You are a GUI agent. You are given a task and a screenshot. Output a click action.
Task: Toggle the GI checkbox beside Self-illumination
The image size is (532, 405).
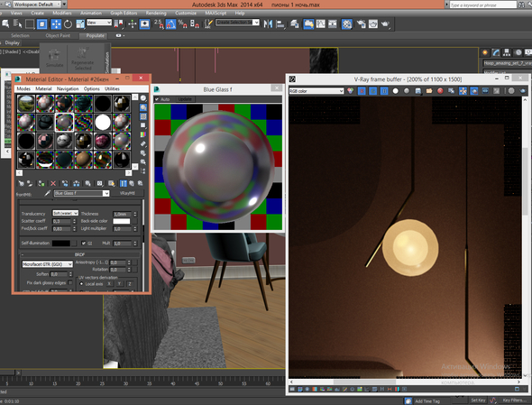point(84,243)
